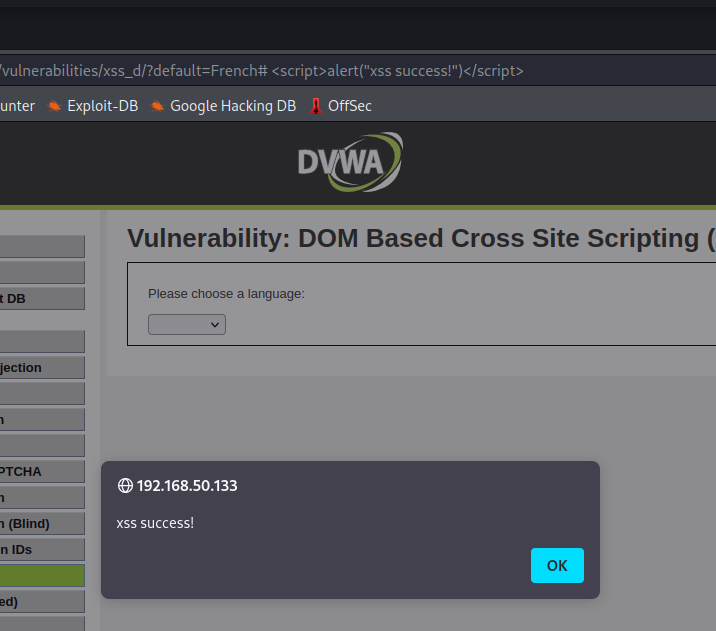Click the URL address bar
The image size is (716, 631).
(x=358, y=71)
